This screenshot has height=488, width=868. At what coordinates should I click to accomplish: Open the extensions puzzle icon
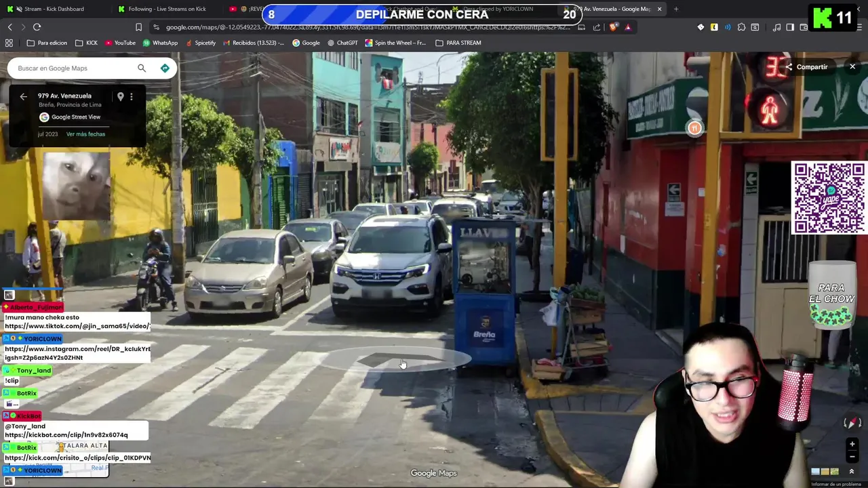pos(741,27)
